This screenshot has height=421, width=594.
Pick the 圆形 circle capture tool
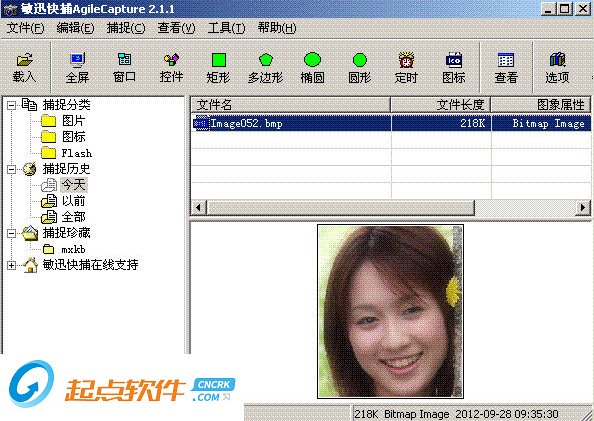pos(360,68)
